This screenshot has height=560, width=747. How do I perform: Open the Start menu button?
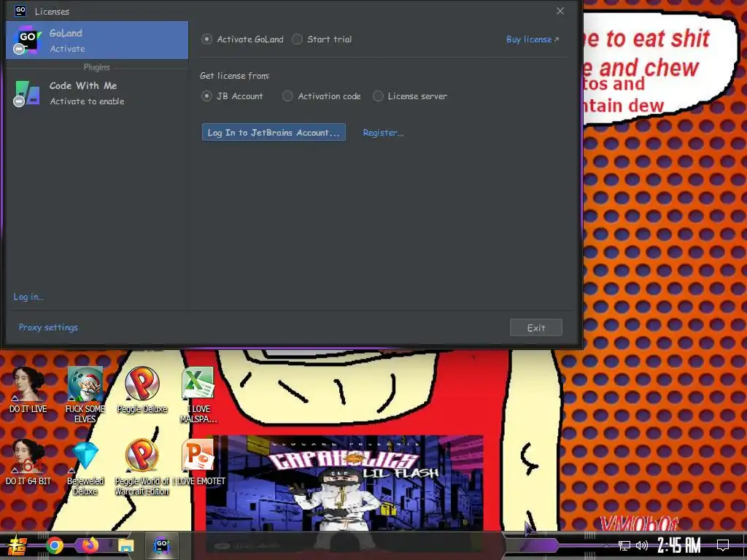click(17, 545)
